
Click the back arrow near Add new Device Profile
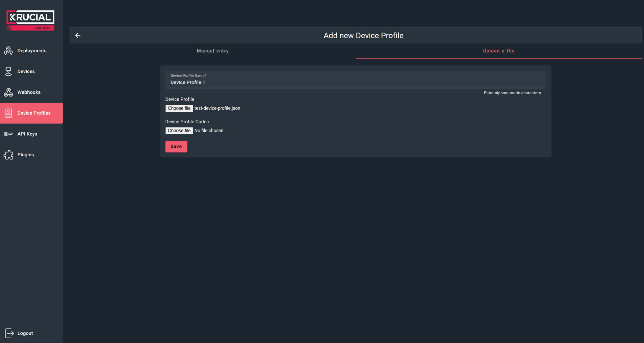pos(78,35)
